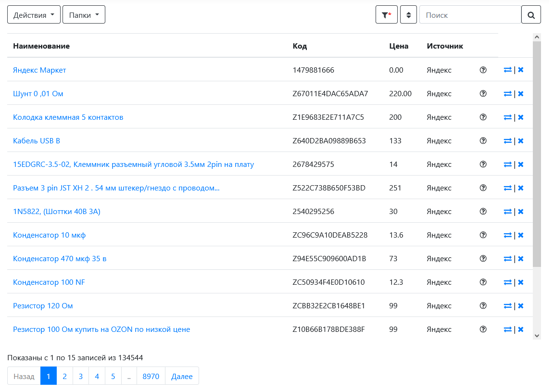Delete the 15EDGRC-3.5-02 row
This screenshot has width=554, height=392.
521,164
